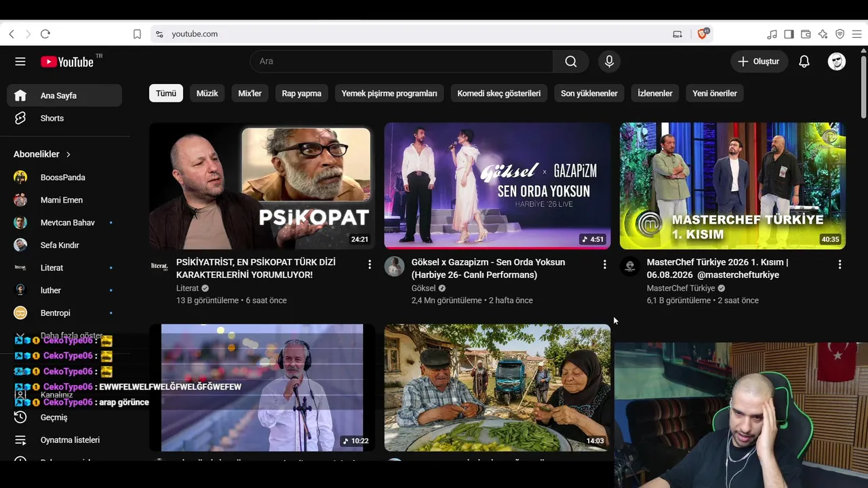Play the PSİKOPAT video thumbnail
The height and width of the screenshot is (488, 868).
point(262,186)
